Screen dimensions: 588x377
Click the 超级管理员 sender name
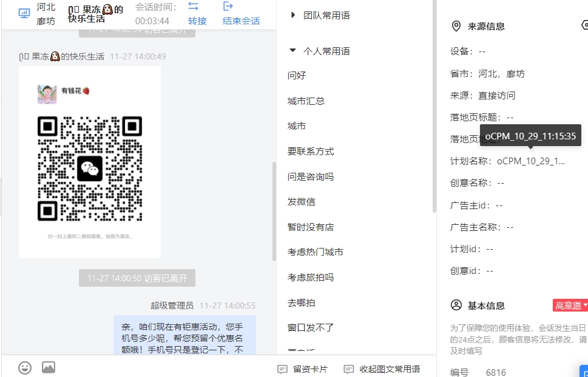click(172, 305)
